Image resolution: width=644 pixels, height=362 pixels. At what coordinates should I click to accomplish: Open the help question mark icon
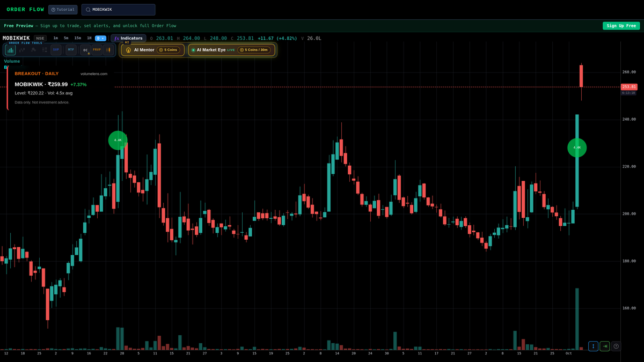pyautogui.click(x=616, y=346)
